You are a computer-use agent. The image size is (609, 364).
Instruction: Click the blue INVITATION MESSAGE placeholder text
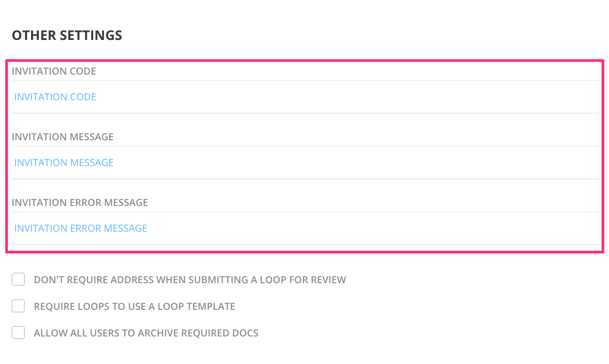[x=64, y=163]
